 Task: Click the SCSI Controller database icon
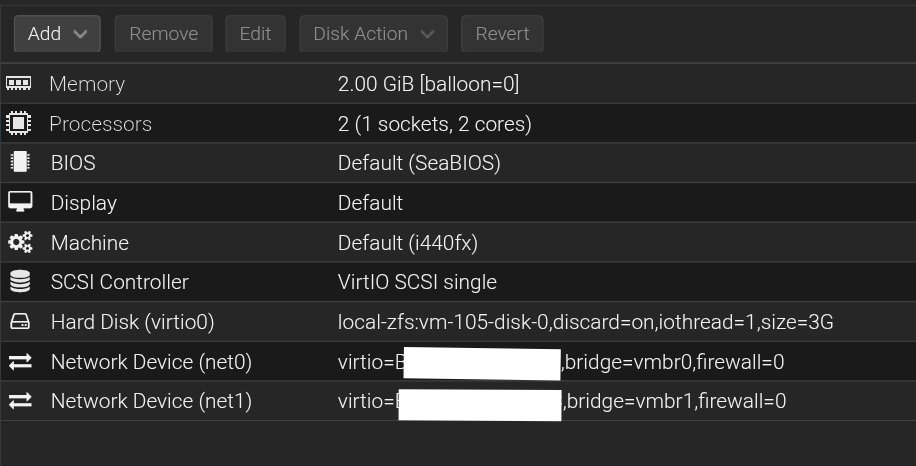pyautogui.click(x=19, y=282)
